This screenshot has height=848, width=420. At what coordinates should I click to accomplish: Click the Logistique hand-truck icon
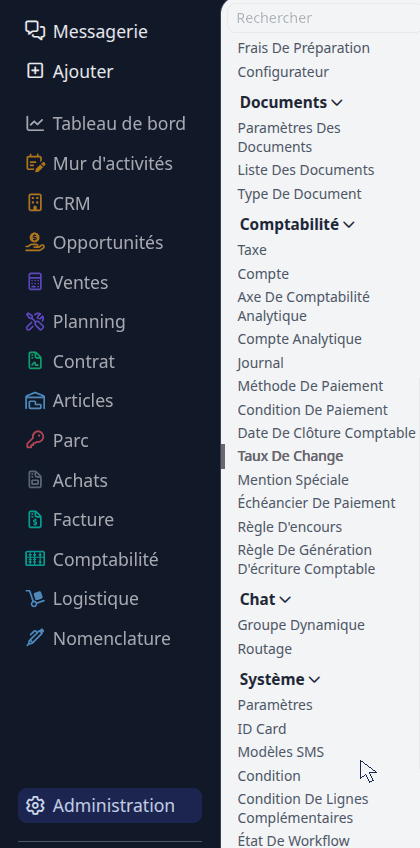pyautogui.click(x=35, y=598)
